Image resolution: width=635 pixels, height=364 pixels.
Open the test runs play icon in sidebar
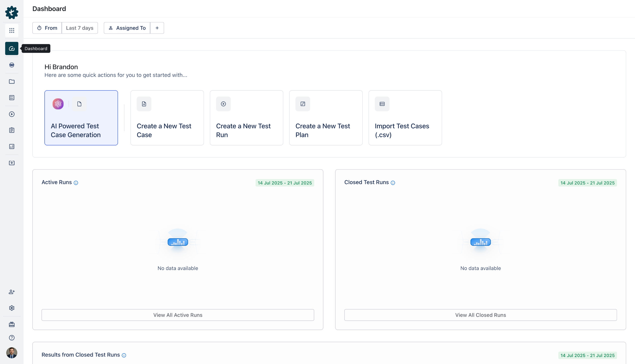tap(12, 114)
